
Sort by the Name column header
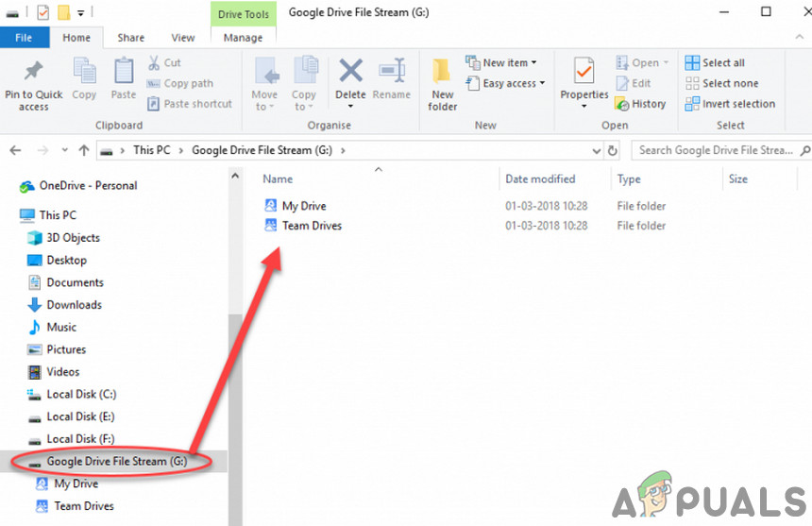(278, 179)
